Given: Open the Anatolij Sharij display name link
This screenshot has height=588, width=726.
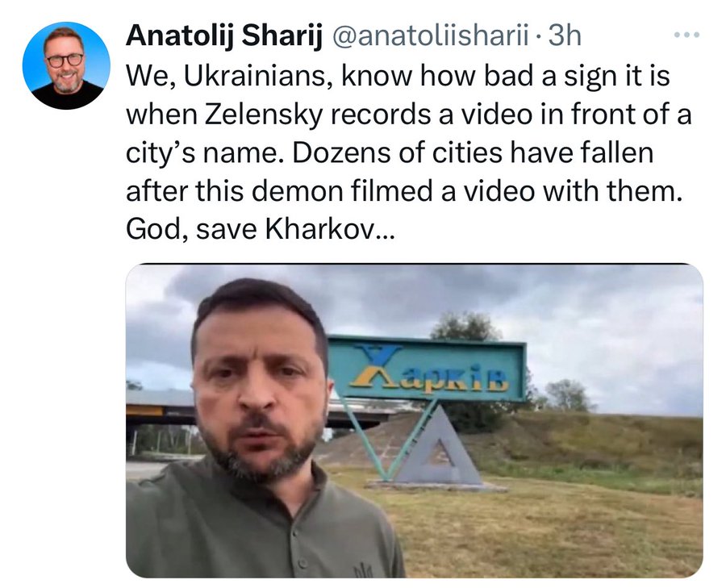Looking at the screenshot, I should [223, 35].
